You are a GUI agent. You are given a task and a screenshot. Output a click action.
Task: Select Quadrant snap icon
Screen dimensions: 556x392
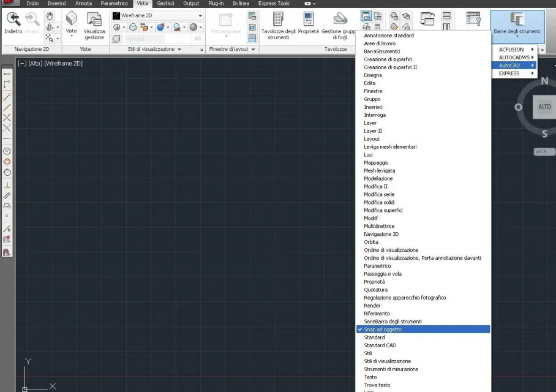(x=7, y=162)
